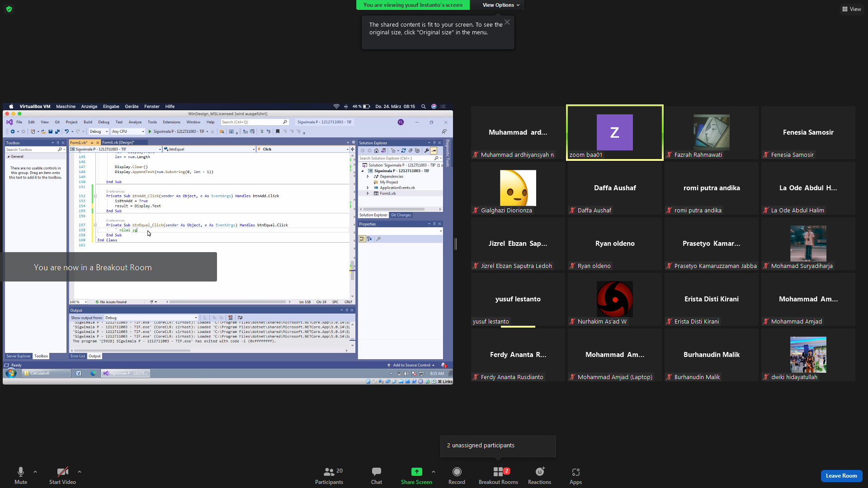Image resolution: width=868 pixels, height=488 pixels.
Task: Click Save All in Visual Studio toolbar
Action: 57,131
